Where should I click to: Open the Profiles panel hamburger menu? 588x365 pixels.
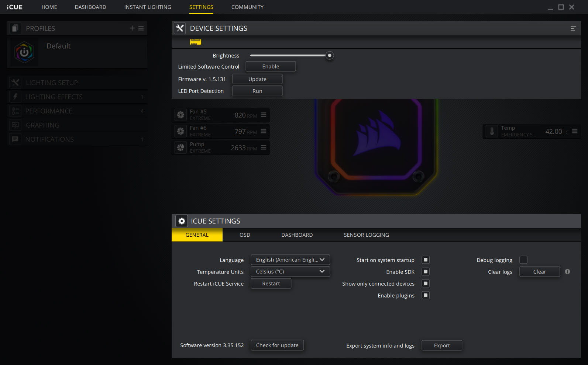click(141, 28)
